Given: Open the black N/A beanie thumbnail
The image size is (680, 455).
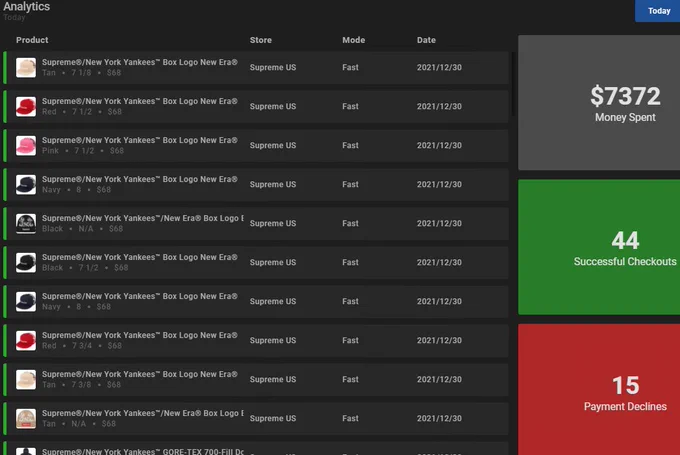Looking at the screenshot, I should click(x=26, y=224).
